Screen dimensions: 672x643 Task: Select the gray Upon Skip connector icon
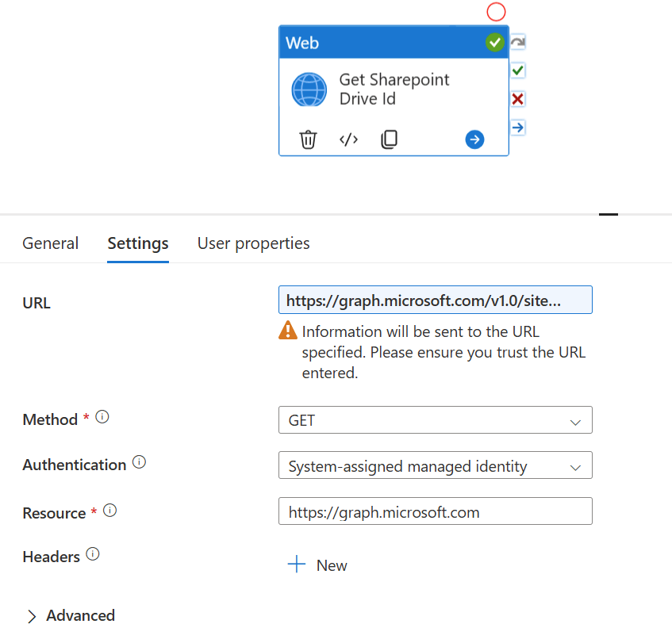tap(518, 42)
